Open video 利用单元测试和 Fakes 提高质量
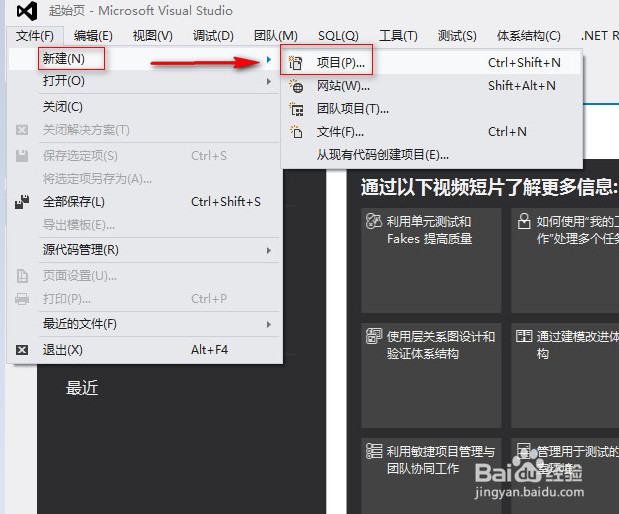 [431, 260]
